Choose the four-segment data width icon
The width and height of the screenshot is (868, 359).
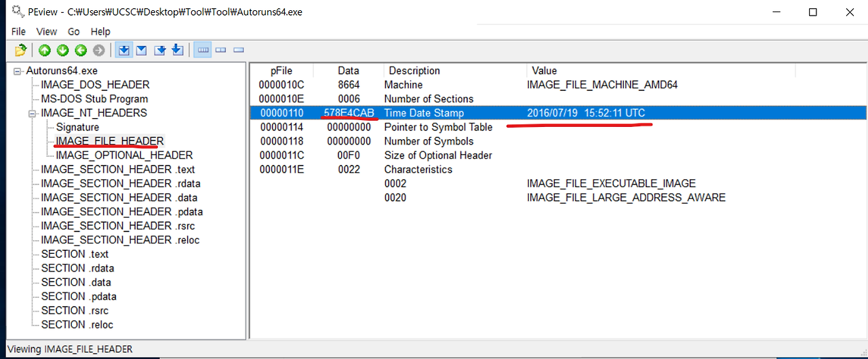coord(203,50)
